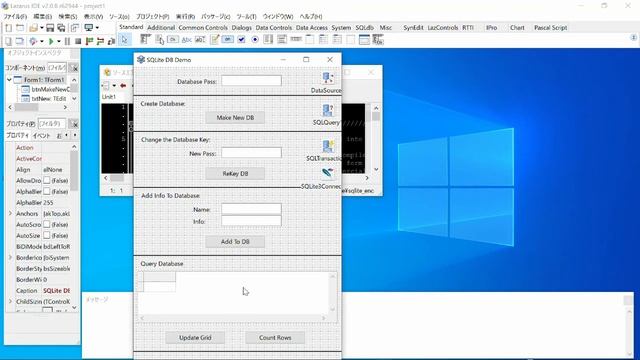
Task: Click the Database Pass input field
Action: click(251, 81)
